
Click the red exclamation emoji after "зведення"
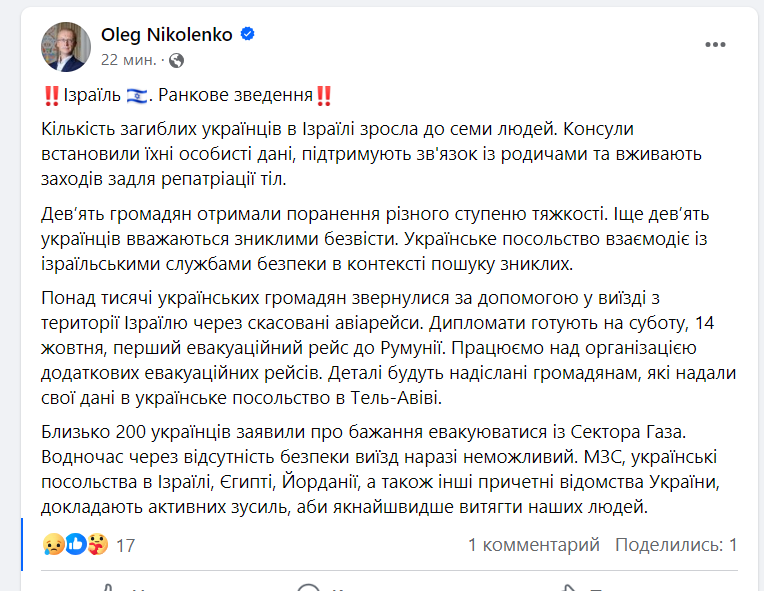point(324,97)
